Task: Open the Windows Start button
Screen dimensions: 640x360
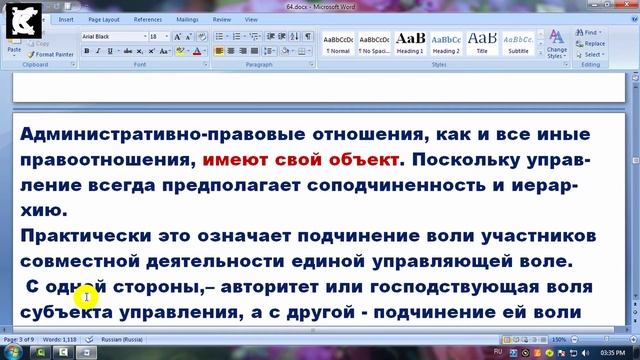Action: 13,352
